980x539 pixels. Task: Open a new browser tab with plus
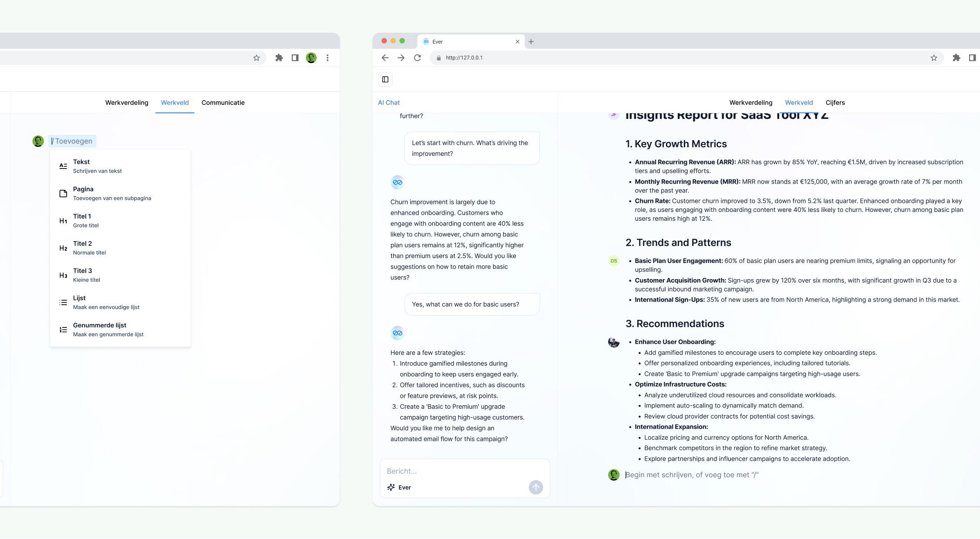531,42
